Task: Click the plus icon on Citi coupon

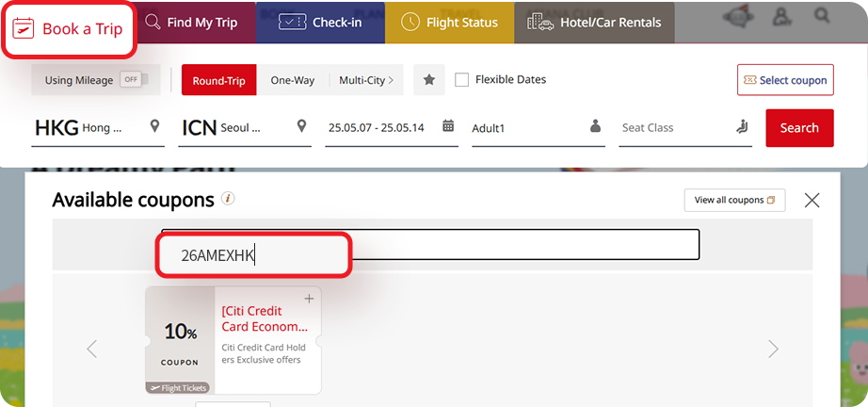Action: [309, 299]
